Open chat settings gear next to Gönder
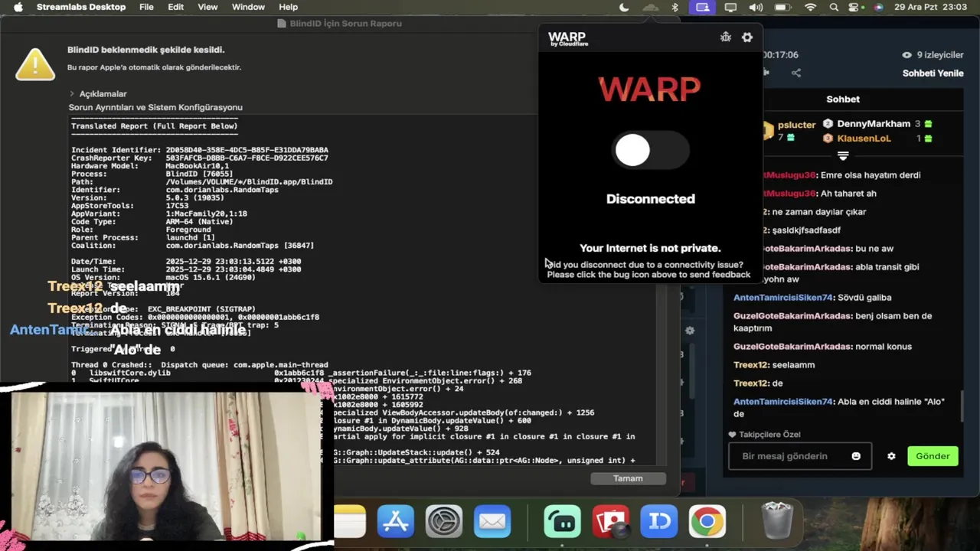The height and width of the screenshot is (551, 980). 891,456
